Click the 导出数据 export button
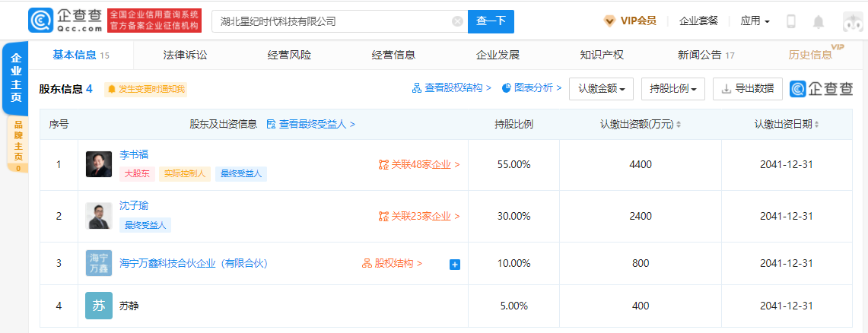The width and height of the screenshot is (868, 333). (747, 88)
